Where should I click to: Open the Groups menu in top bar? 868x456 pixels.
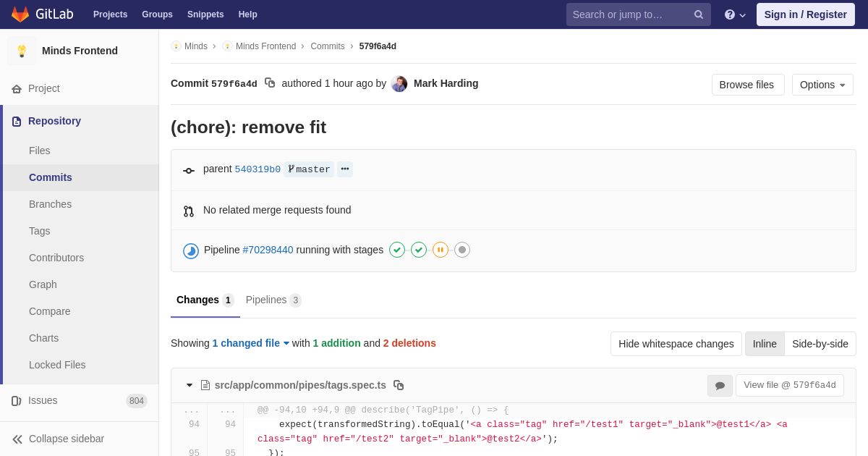click(157, 14)
